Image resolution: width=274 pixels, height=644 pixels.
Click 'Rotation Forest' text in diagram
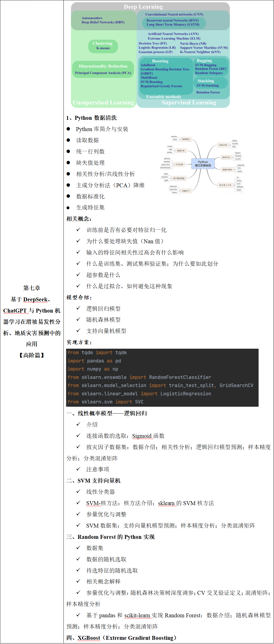click(208, 92)
